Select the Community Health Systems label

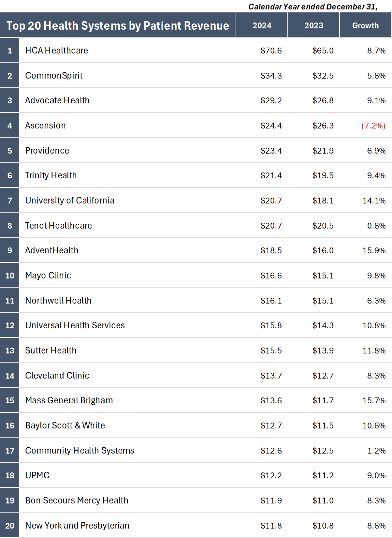click(x=80, y=451)
